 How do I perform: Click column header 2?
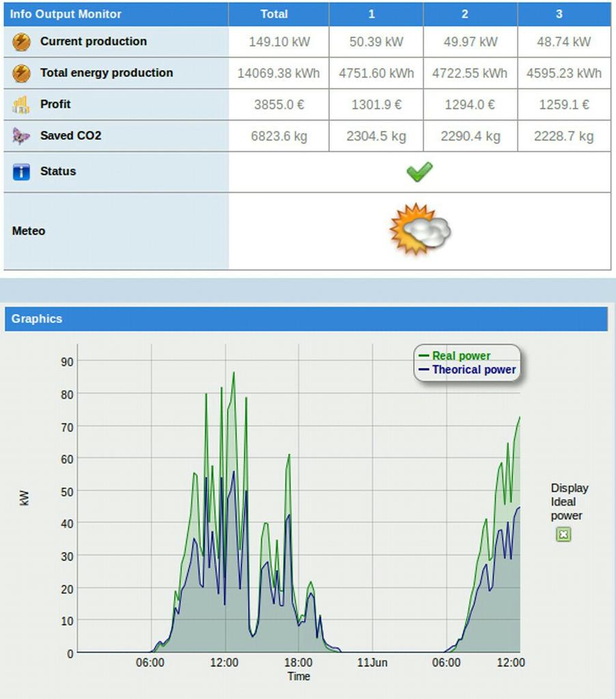[x=465, y=14]
